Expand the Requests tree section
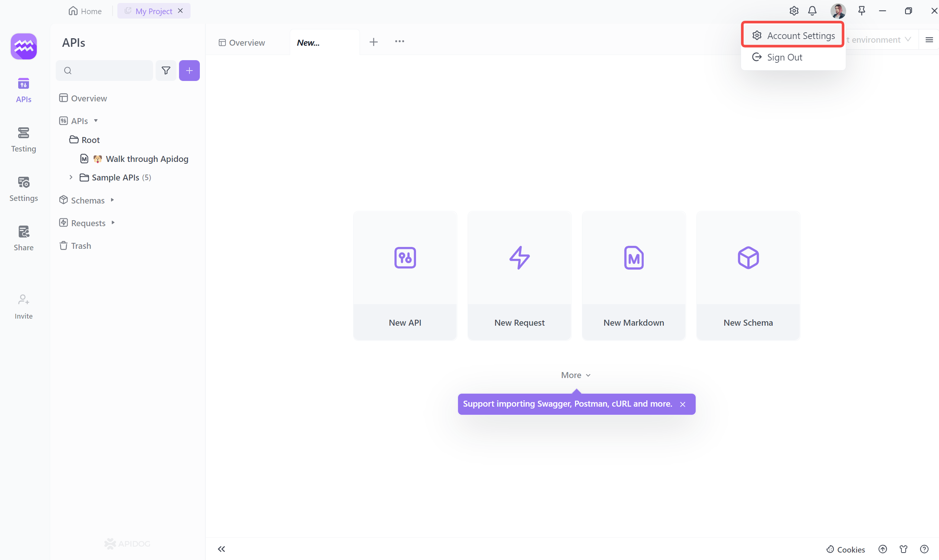The height and width of the screenshot is (560, 939). (113, 223)
